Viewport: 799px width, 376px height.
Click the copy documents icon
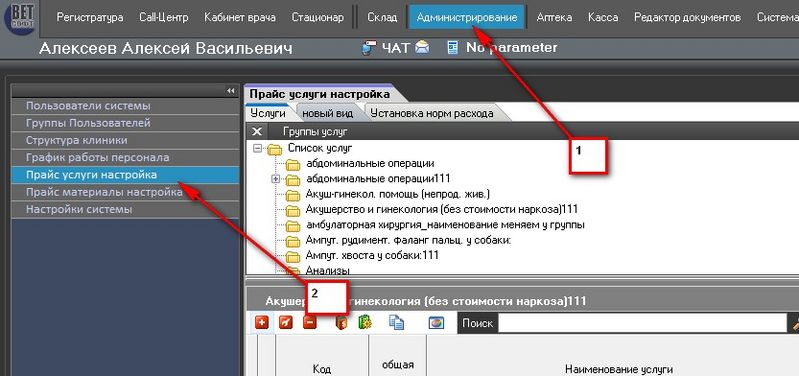click(x=396, y=322)
